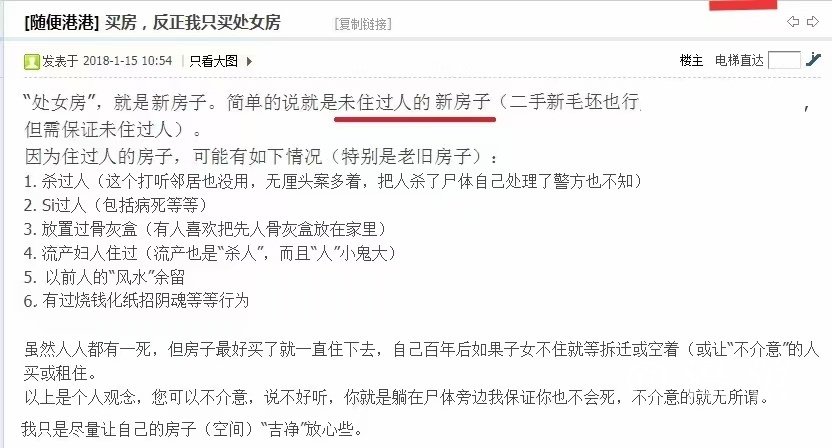Click the floor number input field
The width and height of the screenshot is (832, 448).
coord(784,60)
